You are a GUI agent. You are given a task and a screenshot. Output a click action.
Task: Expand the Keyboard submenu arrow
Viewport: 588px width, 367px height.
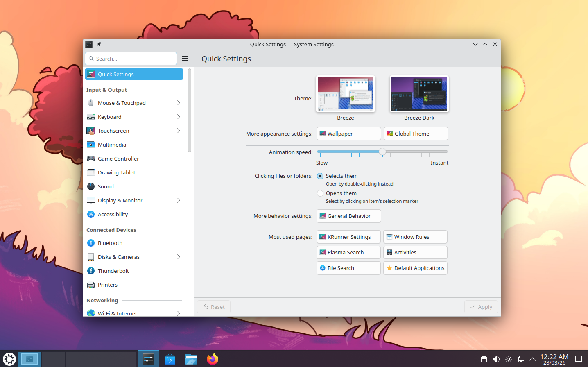[179, 117]
